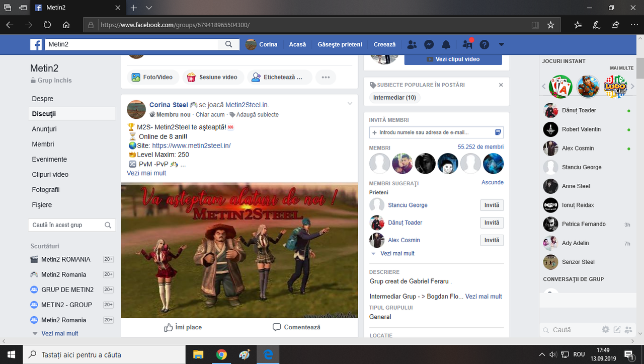Click the groups notification icon with red dot
The height and width of the screenshot is (364, 644).
[467, 44]
